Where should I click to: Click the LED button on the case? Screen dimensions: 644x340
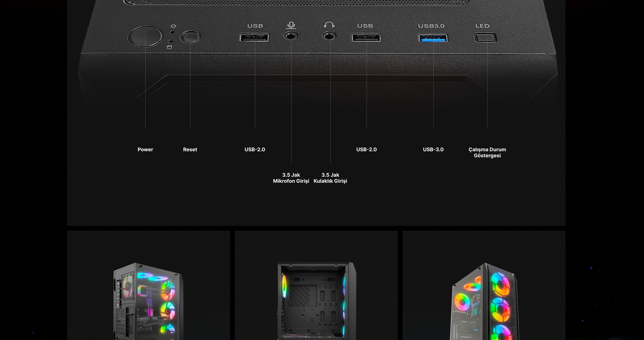pyautogui.click(x=485, y=38)
